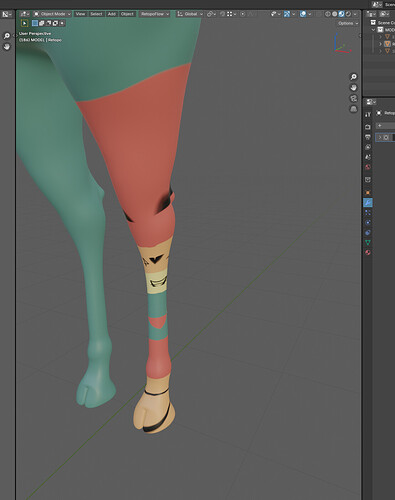Open the Options dropdown
The width and height of the screenshot is (395, 500).
348,23
